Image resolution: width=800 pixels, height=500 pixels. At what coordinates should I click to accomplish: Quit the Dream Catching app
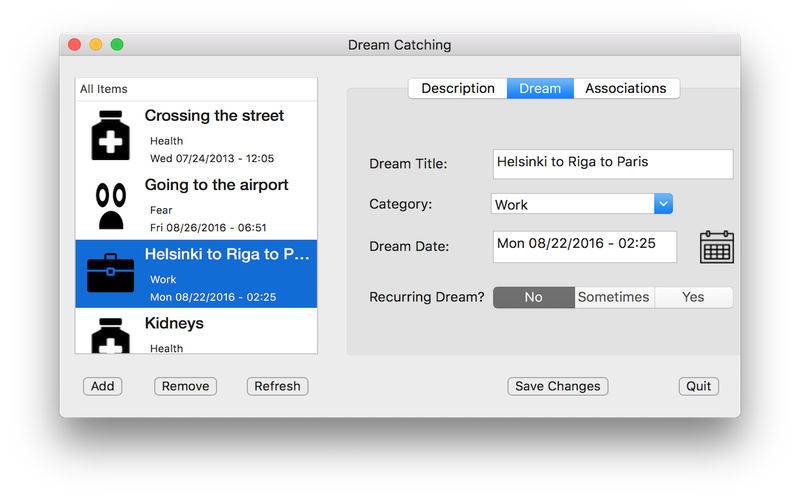(x=698, y=386)
